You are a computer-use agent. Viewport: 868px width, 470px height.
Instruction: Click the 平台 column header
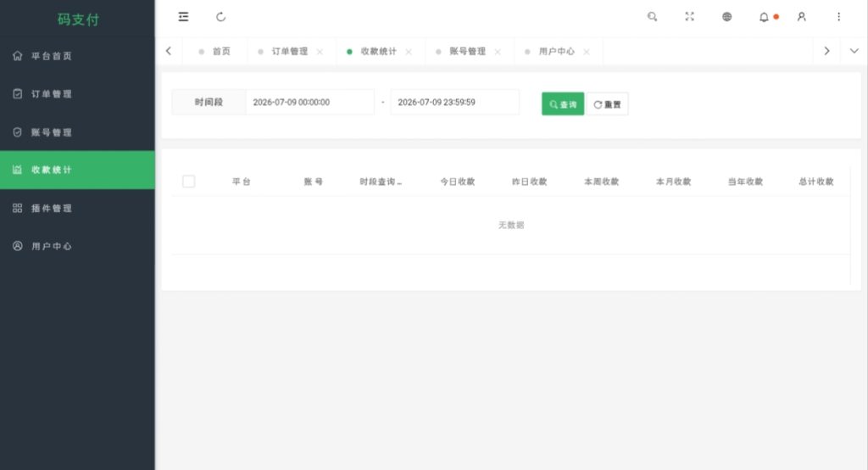click(242, 182)
